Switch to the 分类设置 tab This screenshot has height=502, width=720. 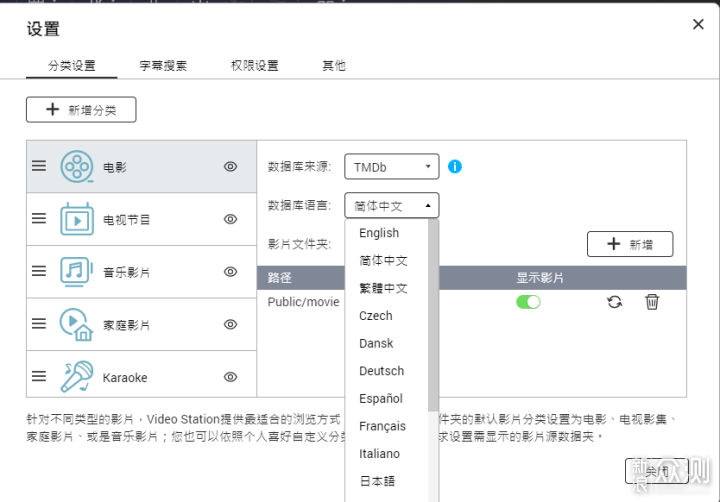coord(72,66)
